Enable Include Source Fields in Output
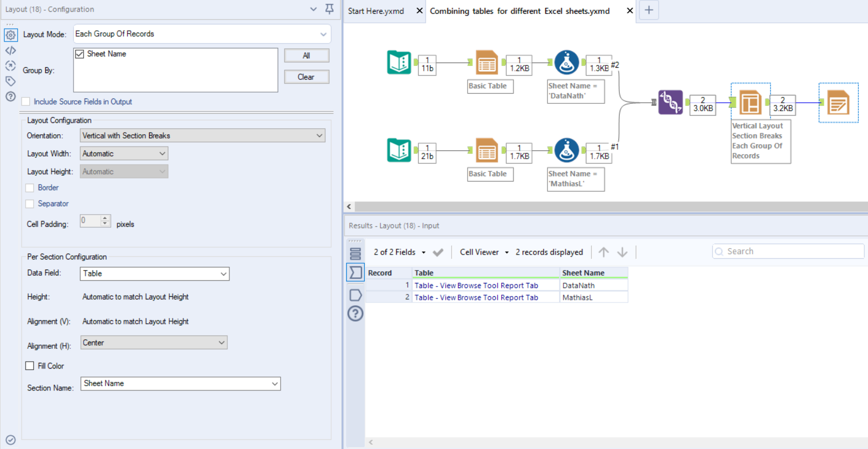The width and height of the screenshot is (868, 449). tap(26, 102)
